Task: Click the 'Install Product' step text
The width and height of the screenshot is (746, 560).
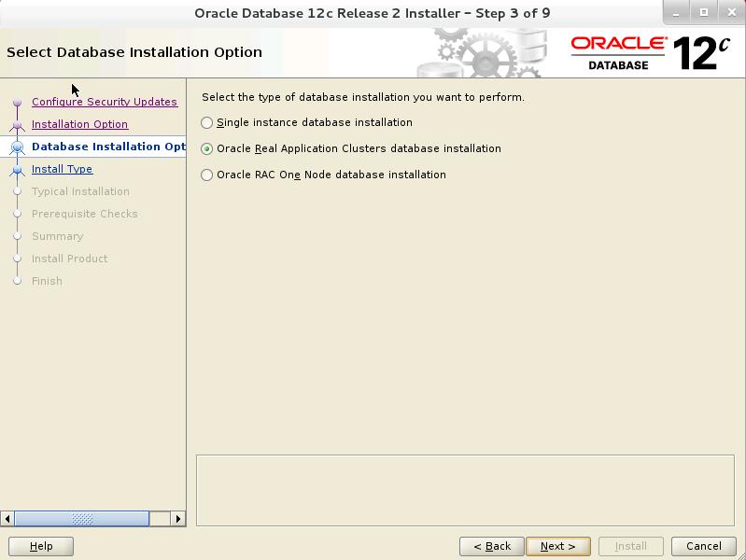Action: click(x=69, y=259)
